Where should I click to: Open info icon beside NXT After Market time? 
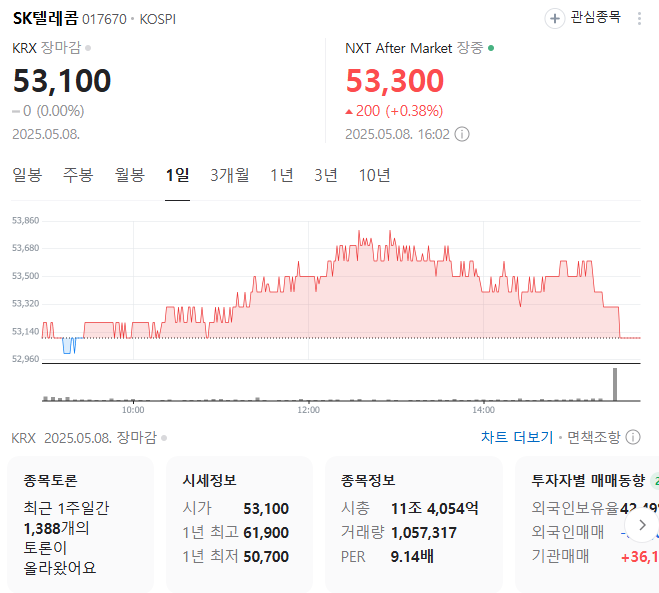462,134
